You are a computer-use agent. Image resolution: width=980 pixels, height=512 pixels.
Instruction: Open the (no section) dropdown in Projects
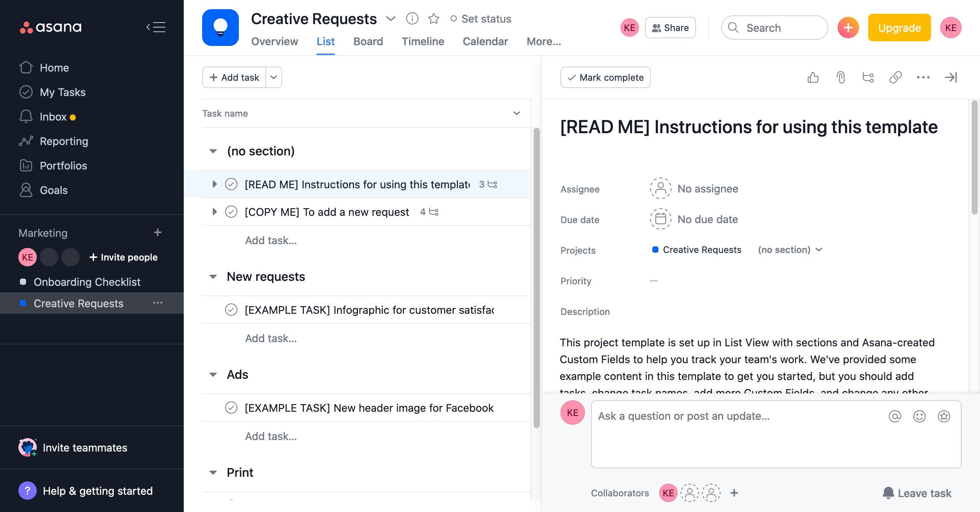(790, 250)
